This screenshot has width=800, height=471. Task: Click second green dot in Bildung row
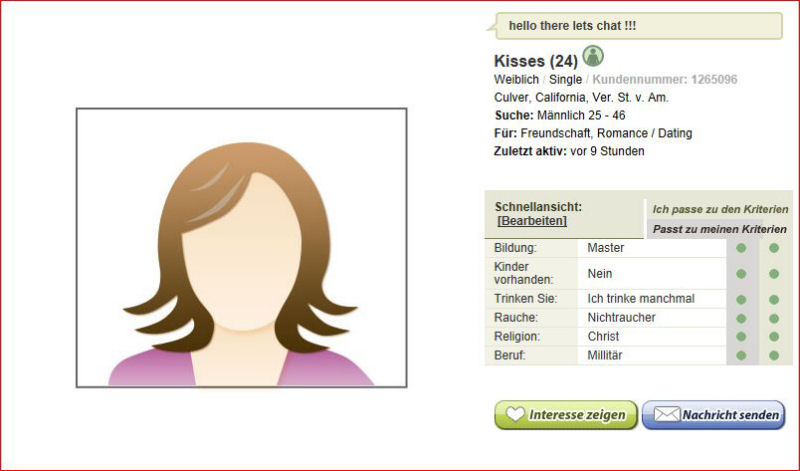click(774, 248)
